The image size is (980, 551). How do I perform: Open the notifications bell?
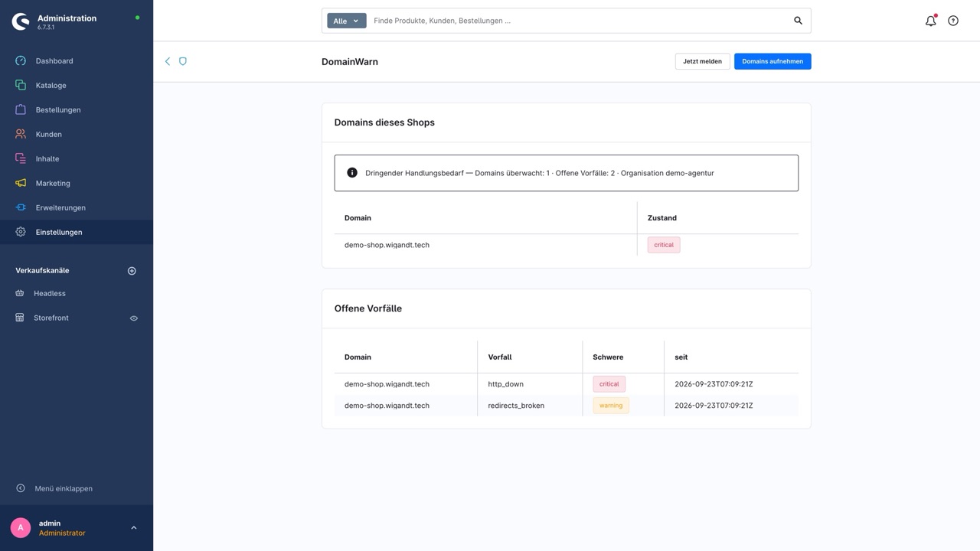tap(930, 21)
